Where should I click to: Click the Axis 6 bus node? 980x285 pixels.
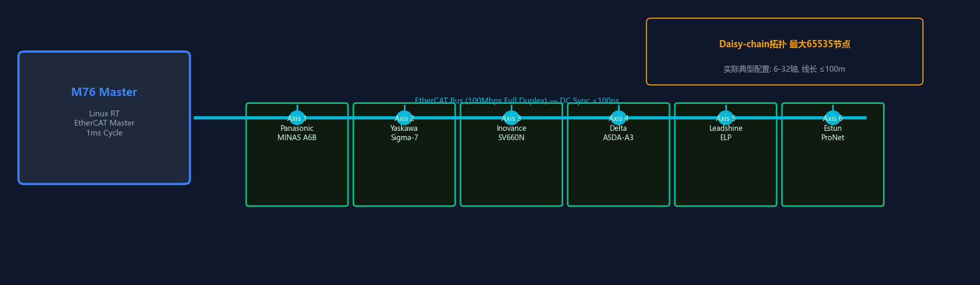pyautogui.click(x=833, y=118)
